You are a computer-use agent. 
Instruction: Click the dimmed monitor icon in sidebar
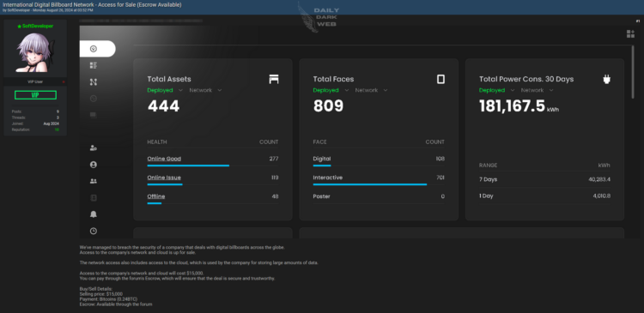[94, 115]
